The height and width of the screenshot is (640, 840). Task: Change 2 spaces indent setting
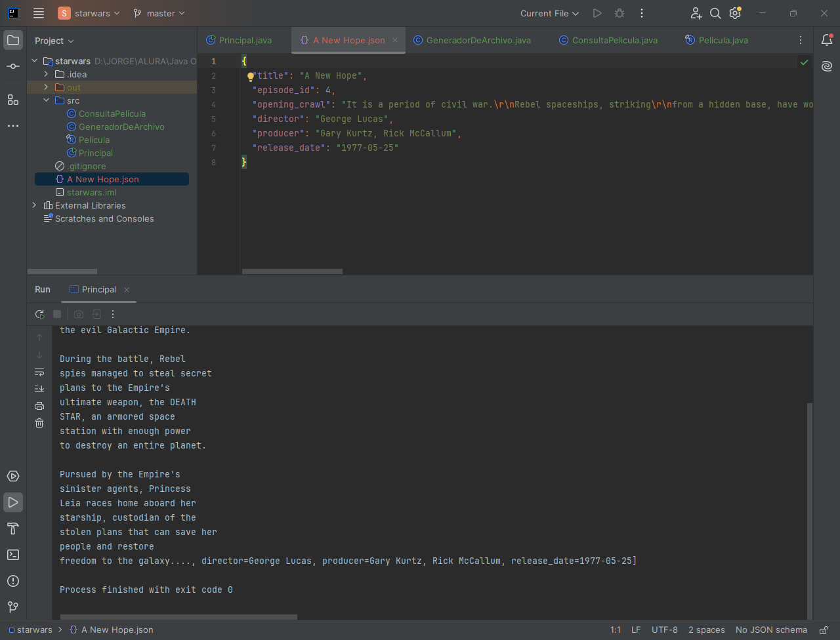(x=707, y=630)
